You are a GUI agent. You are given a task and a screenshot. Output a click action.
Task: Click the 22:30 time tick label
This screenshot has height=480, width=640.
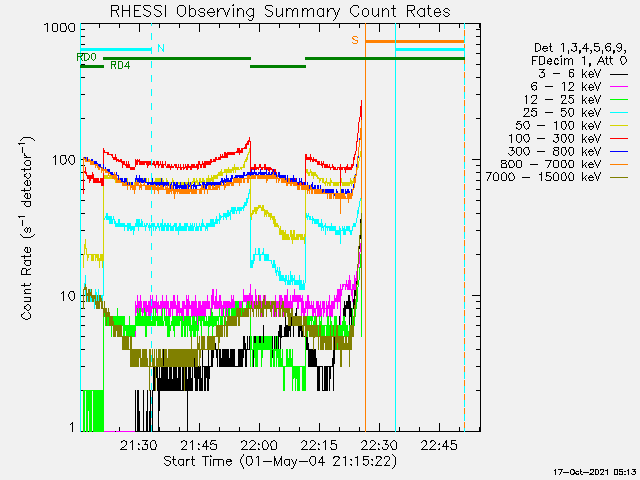379,445
